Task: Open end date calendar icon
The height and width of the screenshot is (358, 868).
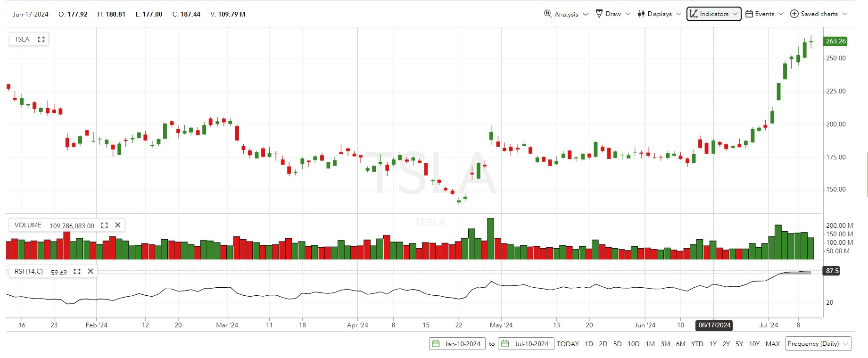Action: 505,343
